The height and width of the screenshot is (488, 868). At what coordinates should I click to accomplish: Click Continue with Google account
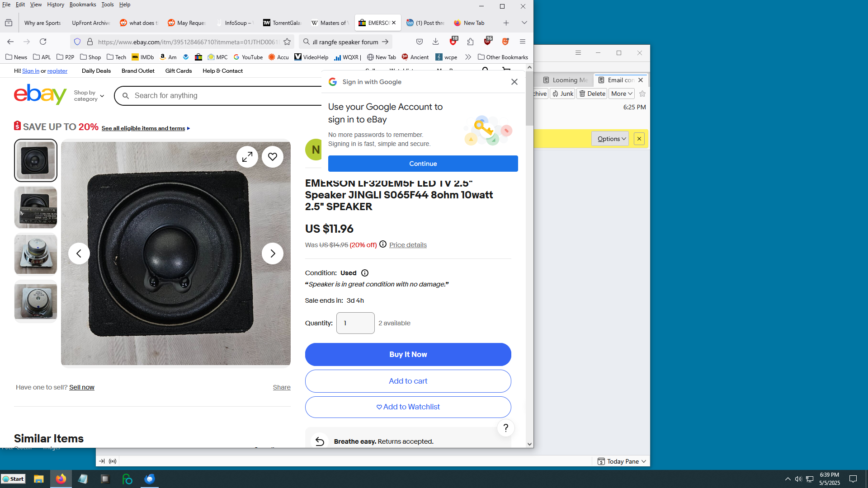point(423,164)
